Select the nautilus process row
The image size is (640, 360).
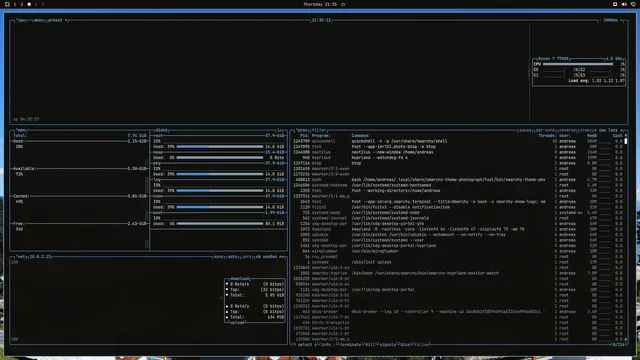coord(458,152)
